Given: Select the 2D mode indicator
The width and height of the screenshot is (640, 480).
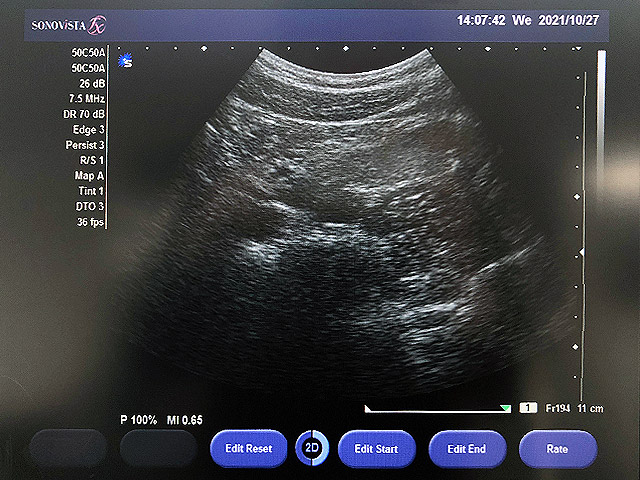Looking at the screenshot, I should pyautogui.click(x=312, y=448).
